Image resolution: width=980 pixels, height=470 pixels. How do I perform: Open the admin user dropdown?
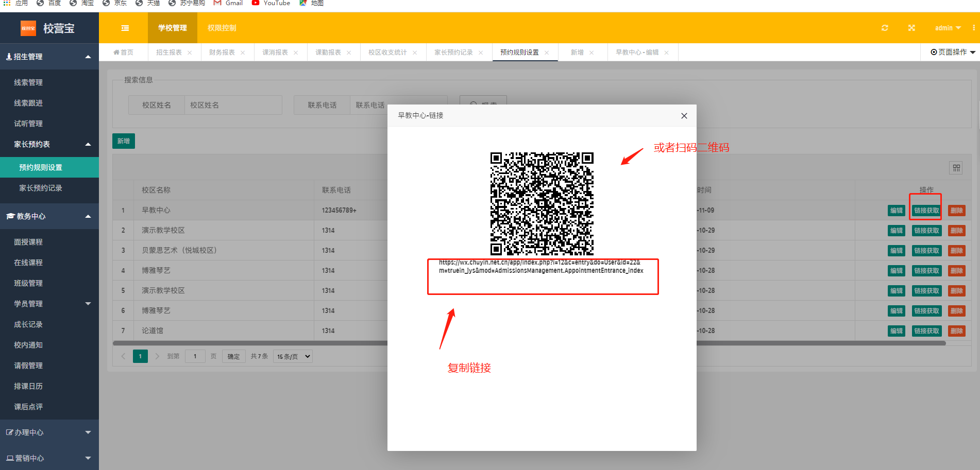pyautogui.click(x=948, y=28)
